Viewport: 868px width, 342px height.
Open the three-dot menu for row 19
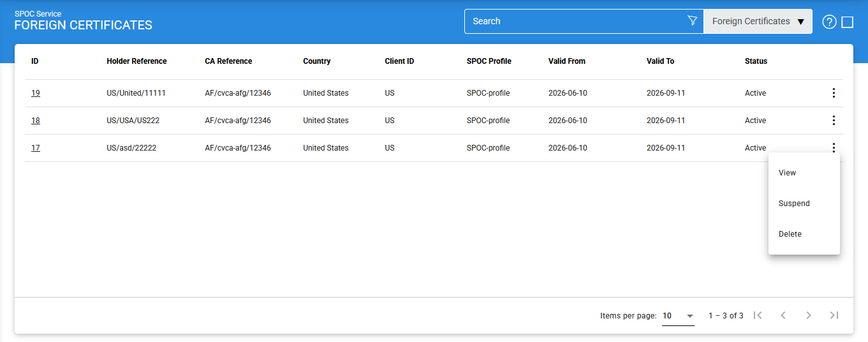coord(833,93)
